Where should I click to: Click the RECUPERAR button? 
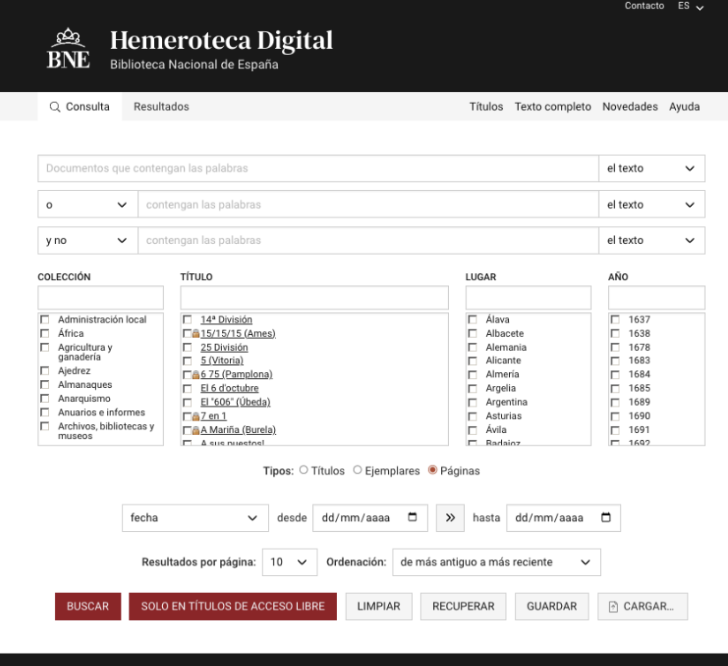pyautogui.click(x=463, y=606)
